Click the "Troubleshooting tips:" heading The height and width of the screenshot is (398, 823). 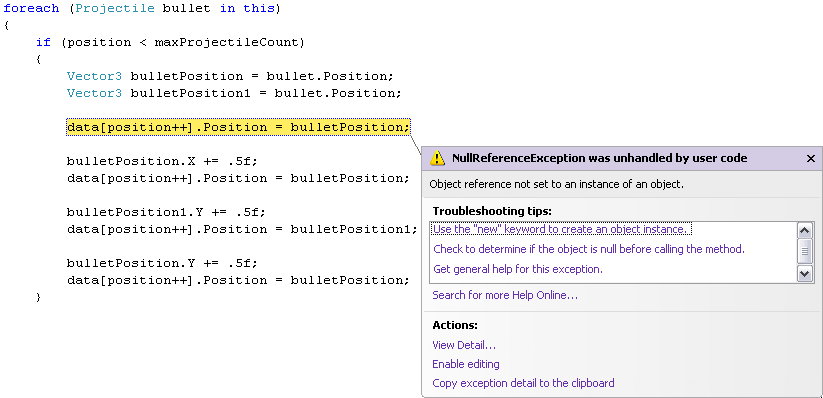pos(492,211)
